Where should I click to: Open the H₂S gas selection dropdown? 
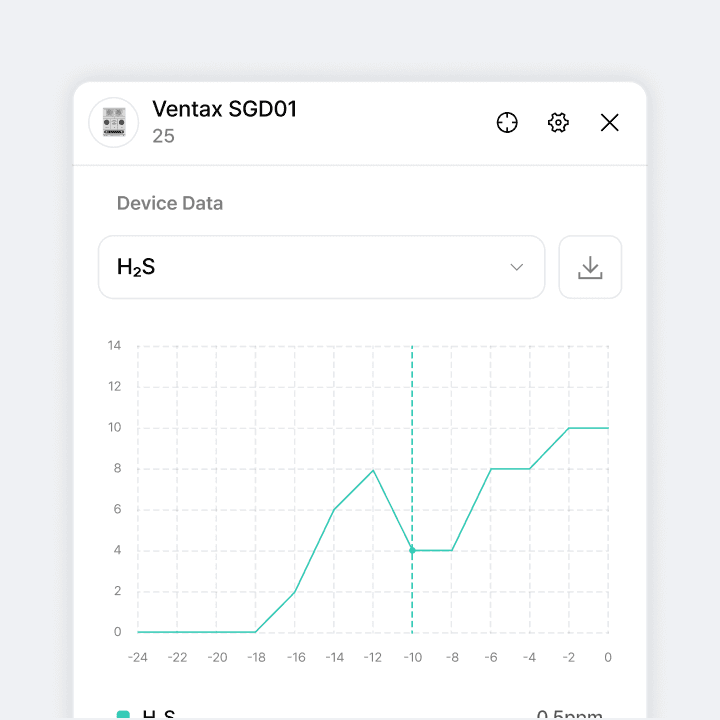(321, 267)
